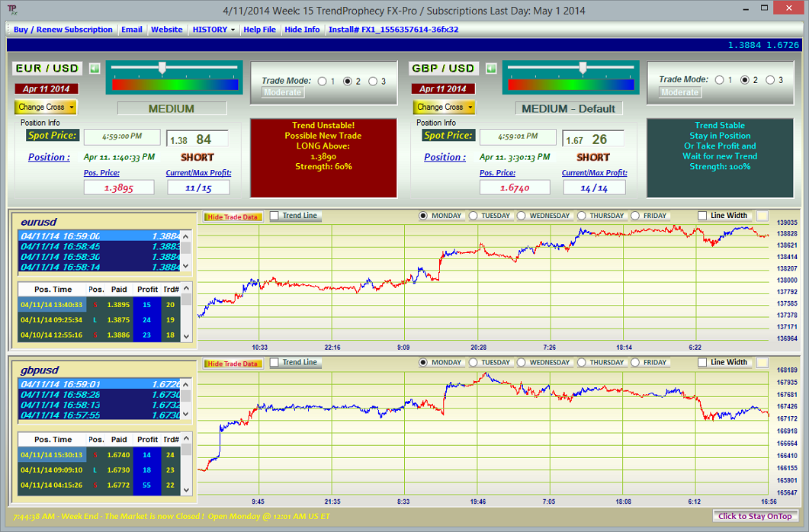
Task: Switch the eurusd chart to TUESDAY
Action: pyautogui.click(x=472, y=215)
